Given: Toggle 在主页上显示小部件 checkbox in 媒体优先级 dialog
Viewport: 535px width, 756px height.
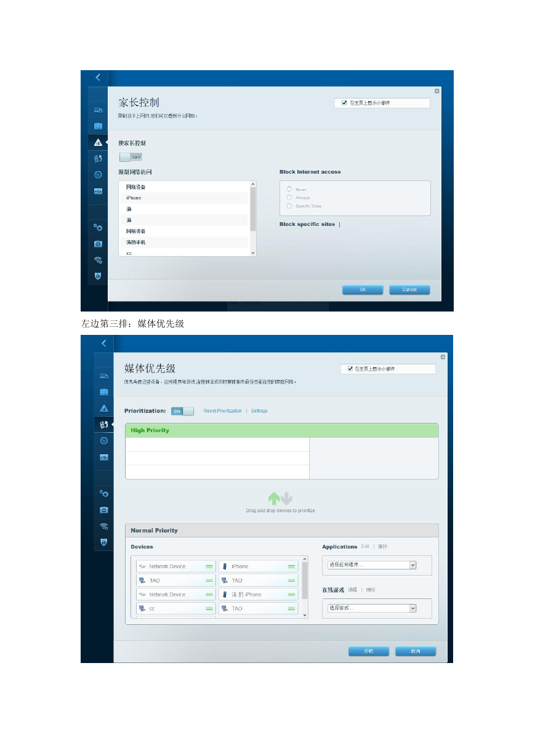Looking at the screenshot, I should click(351, 369).
